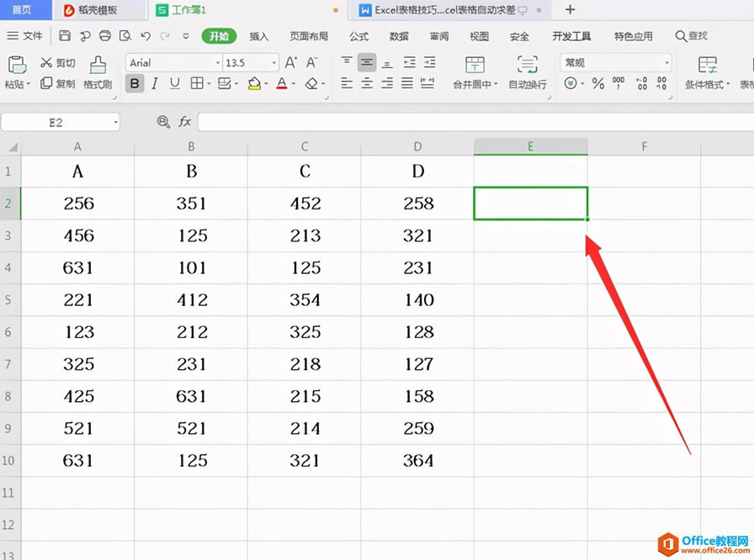754x560 pixels.
Task: Expand the borders dropdown arrow
Action: [210, 84]
